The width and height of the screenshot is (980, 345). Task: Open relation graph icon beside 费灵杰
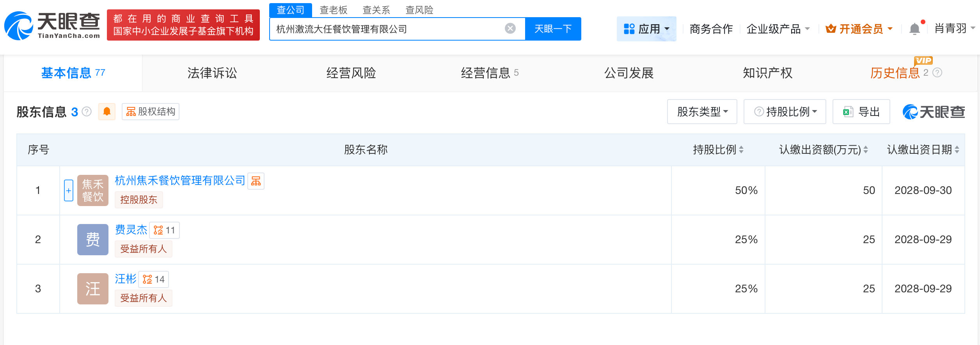(x=165, y=230)
